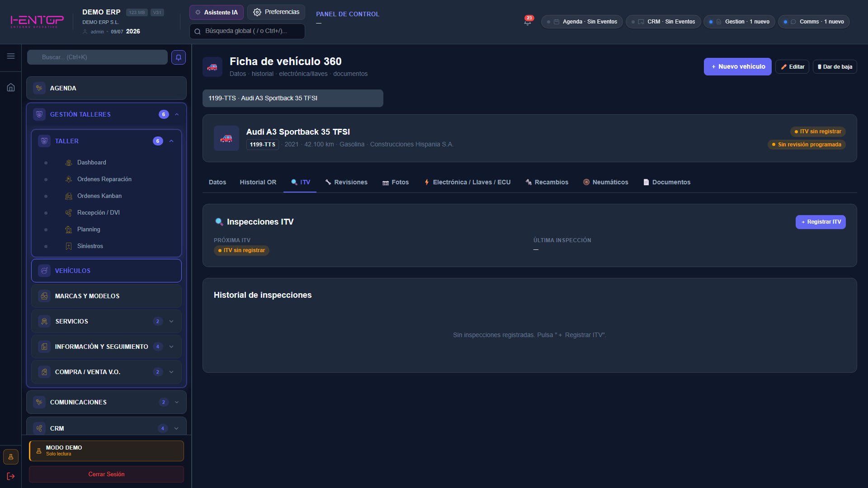The image size is (868, 488).
Task: Expand the CRM sidebar section chevron
Action: (x=177, y=428)
